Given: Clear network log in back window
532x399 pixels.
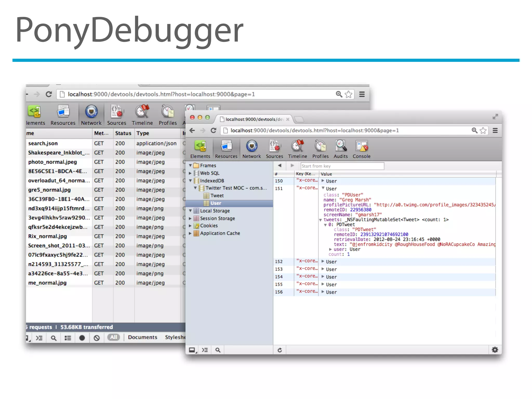Looking at the screenshot, I should click(x=97, y=338).
